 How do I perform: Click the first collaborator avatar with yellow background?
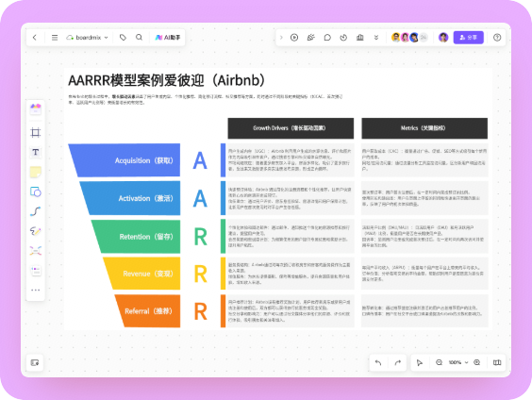(x=395, y=38)
